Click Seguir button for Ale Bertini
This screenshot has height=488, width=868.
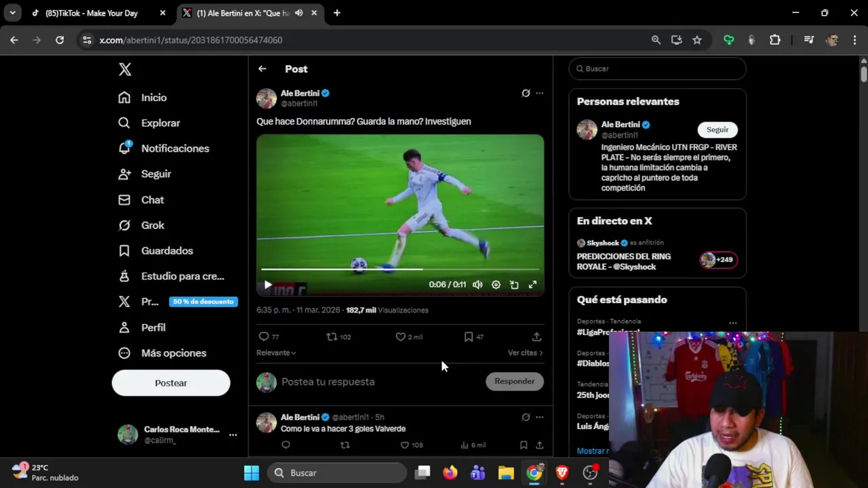[x=717, y=129]
